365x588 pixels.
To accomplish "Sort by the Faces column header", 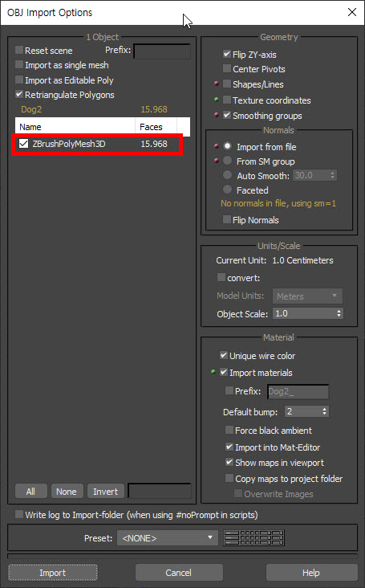I will click(156, 127).
